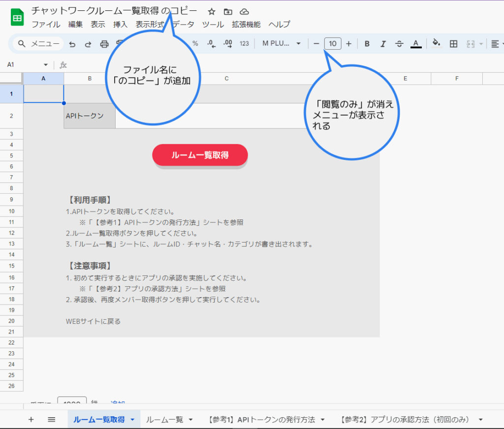Open horizontal align options
The height and width of the screenshot is (429, 504).
(495, 44)
